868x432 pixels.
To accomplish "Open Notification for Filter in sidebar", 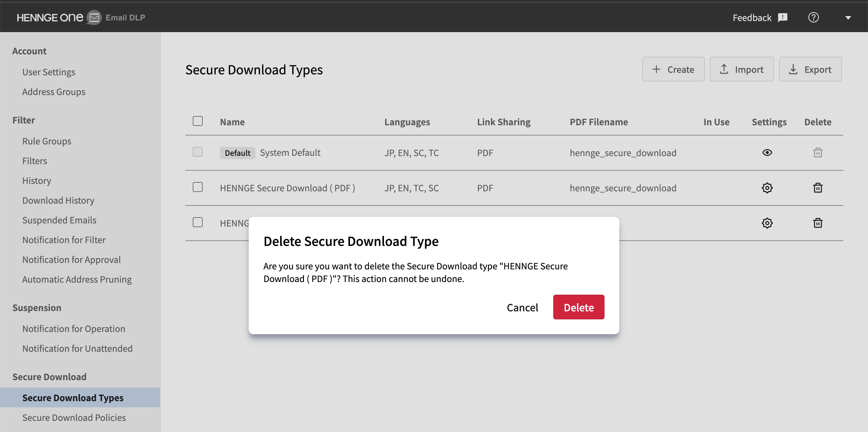I will (x=64, y=240).
